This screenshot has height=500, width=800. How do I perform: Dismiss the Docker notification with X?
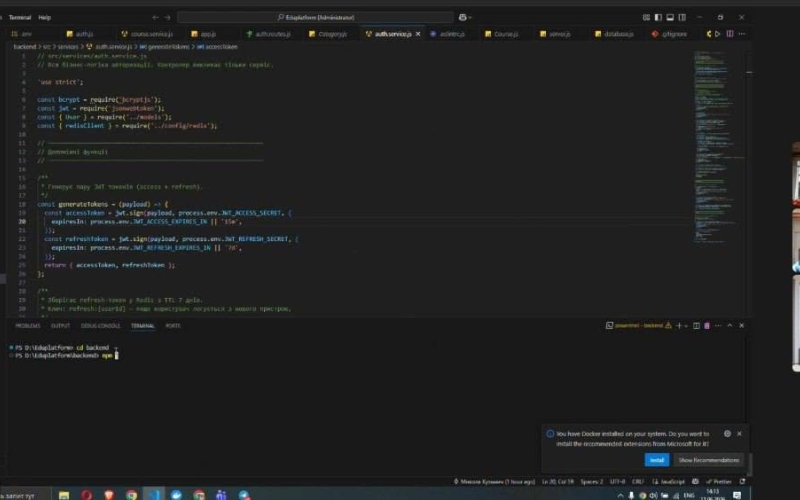739,434
